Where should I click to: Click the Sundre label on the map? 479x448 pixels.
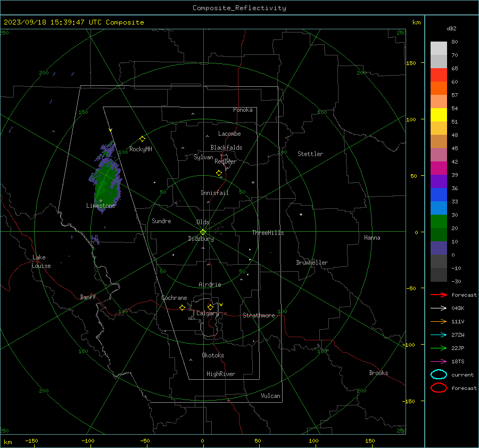coord(161,221)
